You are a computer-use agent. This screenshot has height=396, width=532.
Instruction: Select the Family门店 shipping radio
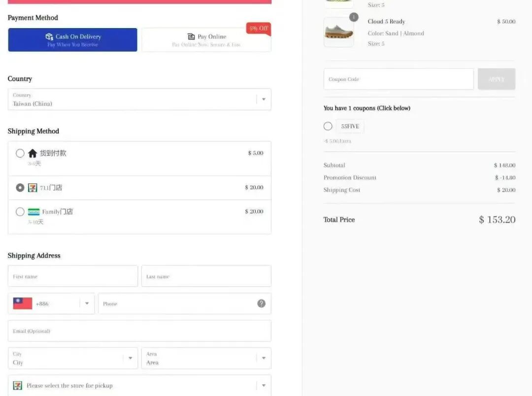(x=20, y=212)
